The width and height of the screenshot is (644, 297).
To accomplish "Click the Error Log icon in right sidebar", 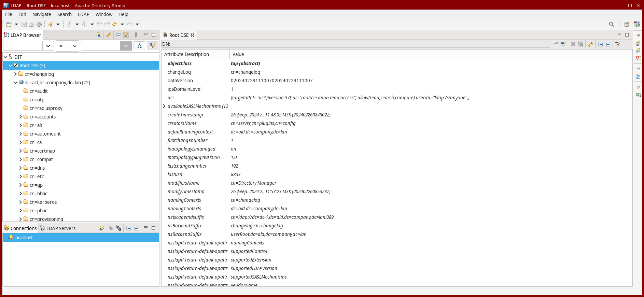I will coord(638,58).
